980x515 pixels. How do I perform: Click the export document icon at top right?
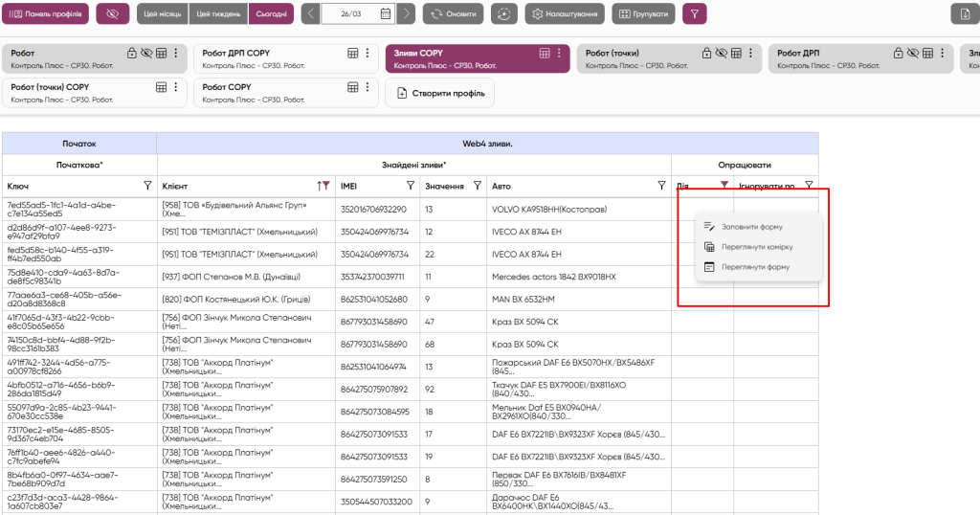coord(965,13)
